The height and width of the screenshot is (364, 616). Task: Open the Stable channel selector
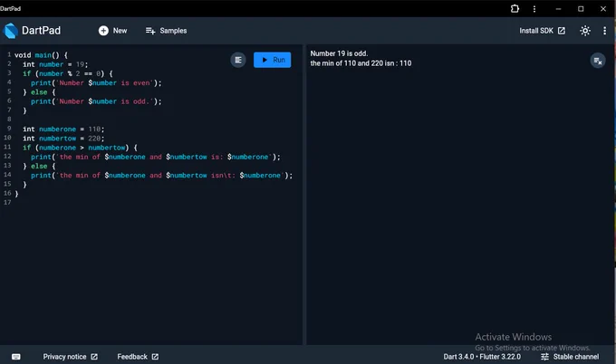point(570,357)
